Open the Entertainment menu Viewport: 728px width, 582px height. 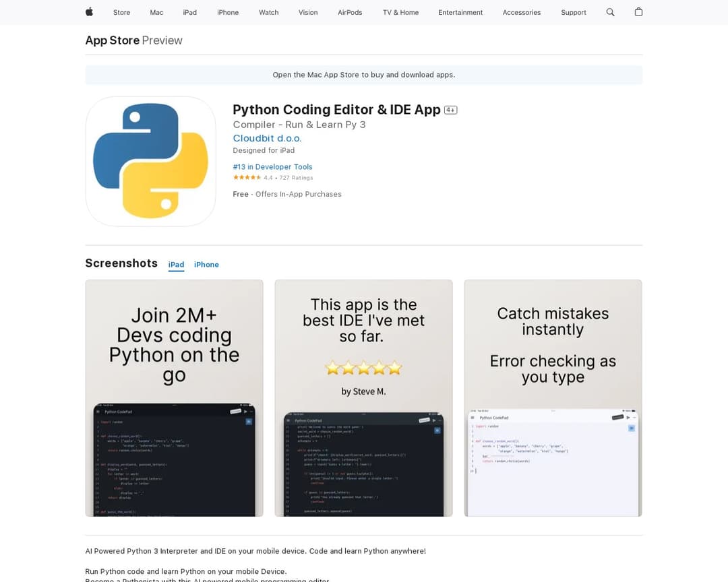click(460, 13)
